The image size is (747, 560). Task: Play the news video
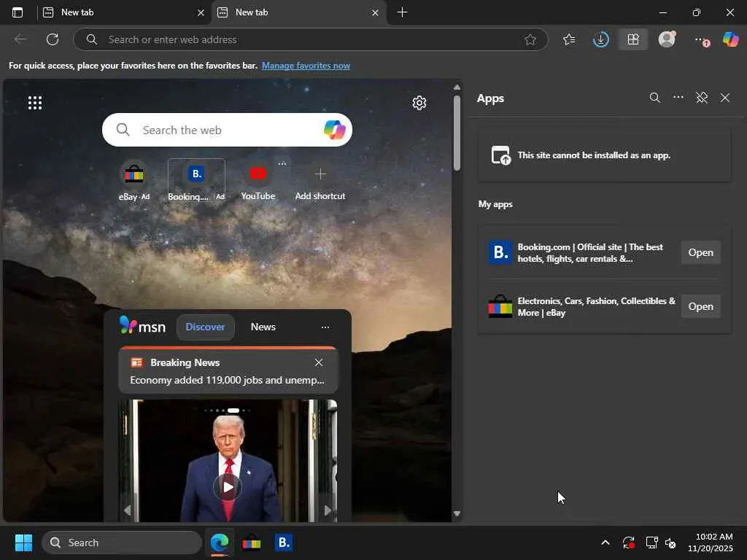(x=228, y=486)
